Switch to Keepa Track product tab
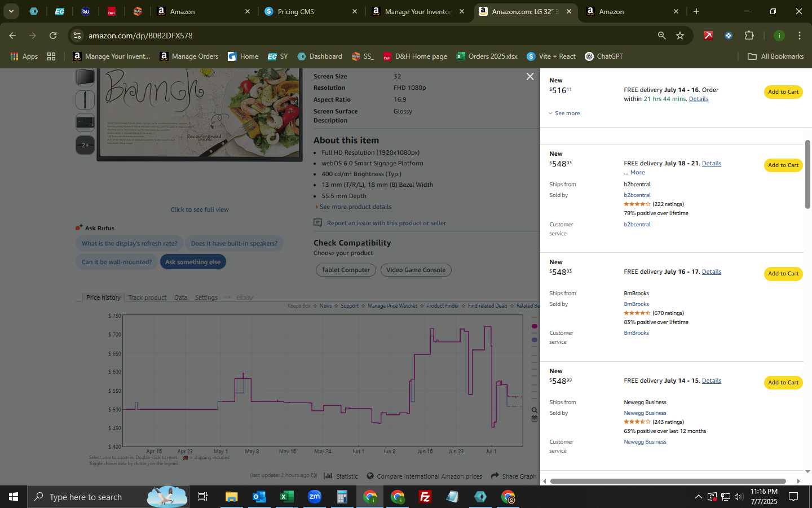Viewport: 812px width, 508px height. [x=147, y=297]
